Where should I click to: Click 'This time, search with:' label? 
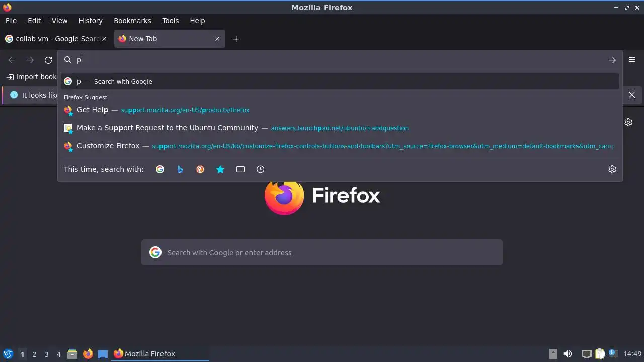coord(104,169)
